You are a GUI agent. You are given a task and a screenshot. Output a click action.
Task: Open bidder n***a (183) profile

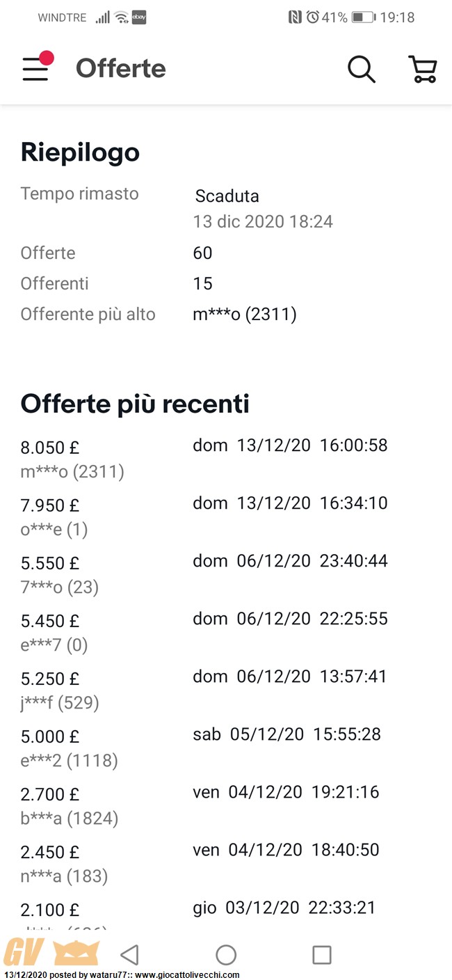point(64,876)
